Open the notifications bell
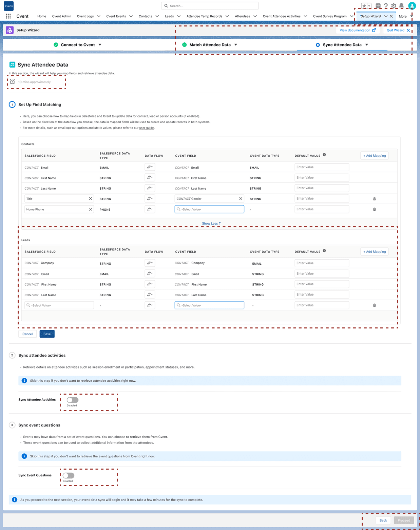Viewport: 420px width, 530px height. [x=401, y=6]
